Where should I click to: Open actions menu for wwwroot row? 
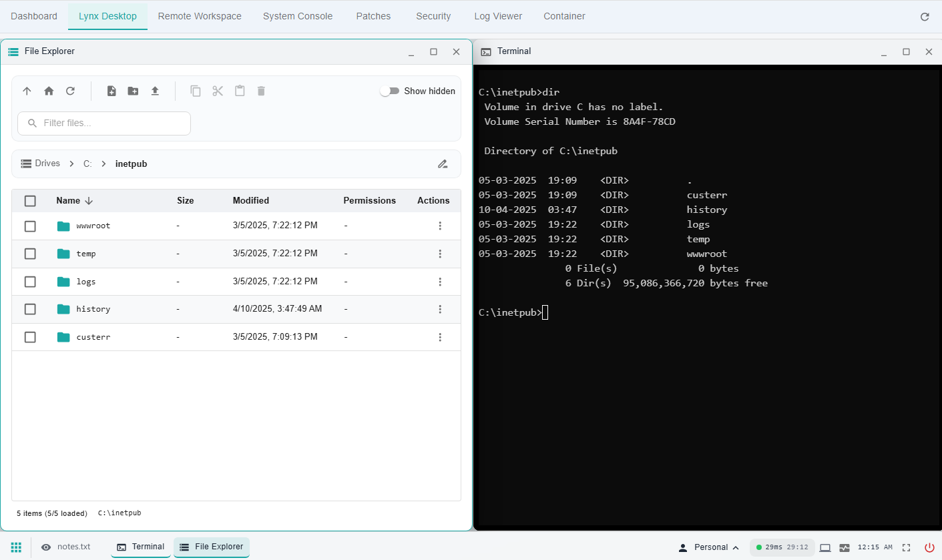pyautogui.click(x=440, y=226)
